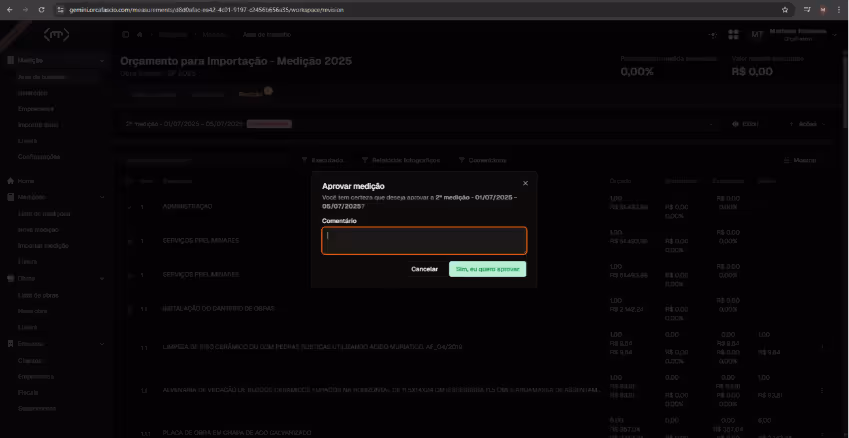Open Clientes in the sidebar
The image size is (849, 438).
(x=29, y=361)
